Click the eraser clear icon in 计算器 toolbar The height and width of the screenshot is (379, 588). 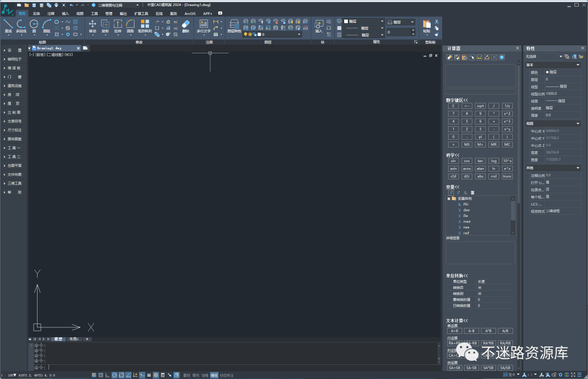point(449,57)
